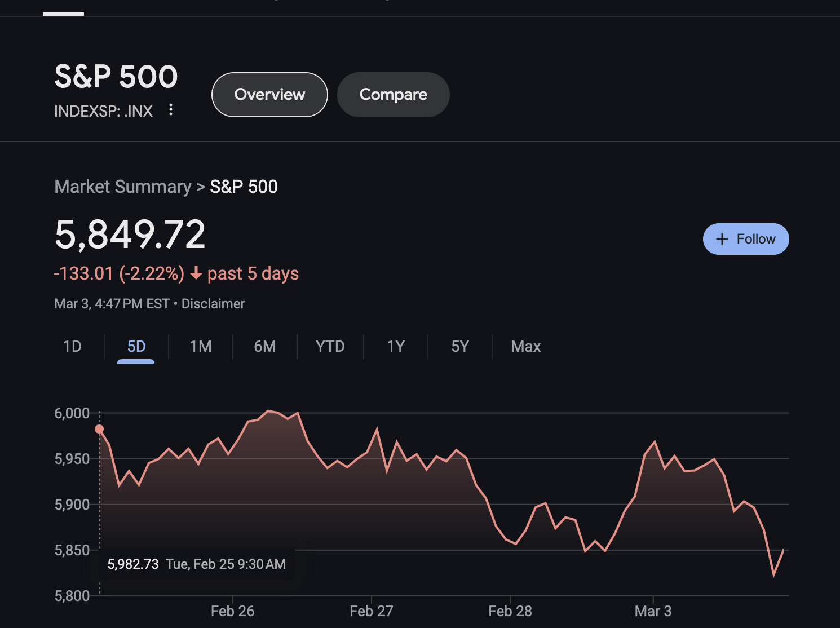The width and height of the screenshot is (840, 628).
Task: Click the Feb 28 axis label
Action: [510, 611]
